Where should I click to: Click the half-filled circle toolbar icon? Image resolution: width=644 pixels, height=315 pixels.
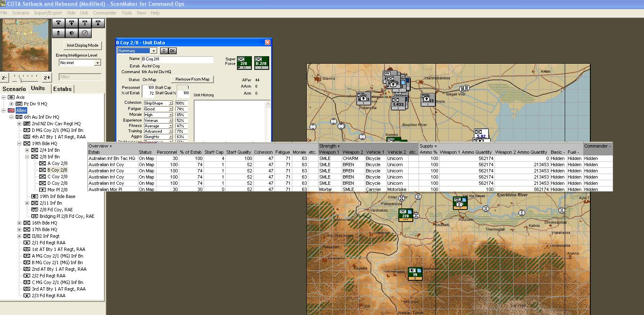(x=72, y=33)
